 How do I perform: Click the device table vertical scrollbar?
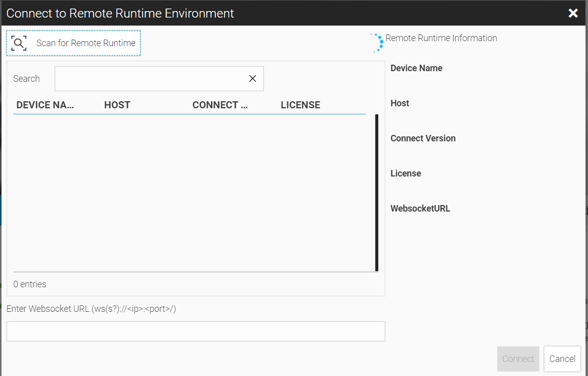tap(377, 193)
